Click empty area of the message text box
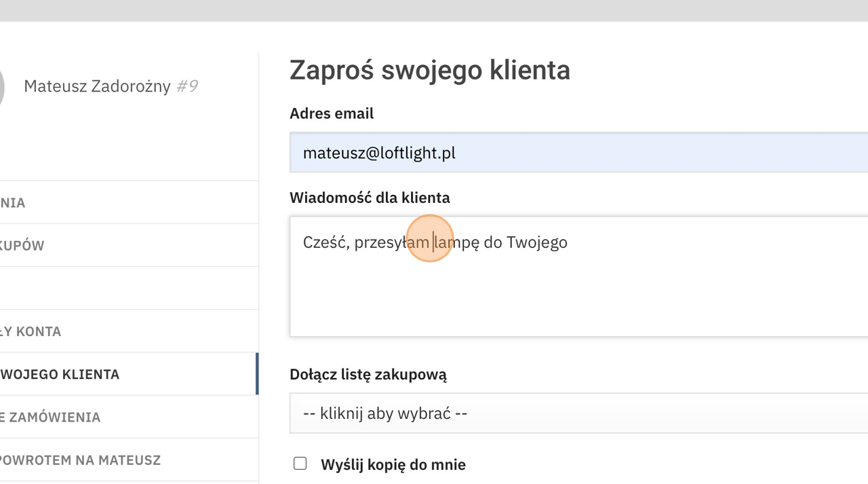The width and height of the screenshot is (868, 484). [x=578, y=299]
